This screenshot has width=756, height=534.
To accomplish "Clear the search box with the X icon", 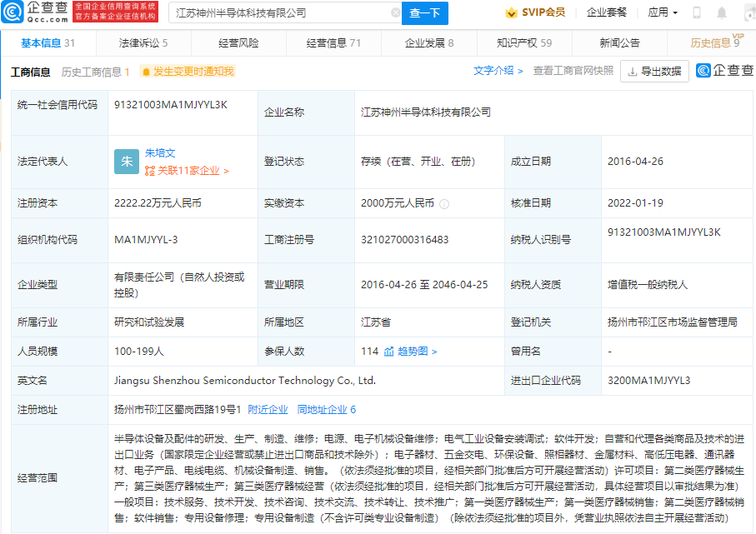I will pyautogui.click(x=395, y=13).
